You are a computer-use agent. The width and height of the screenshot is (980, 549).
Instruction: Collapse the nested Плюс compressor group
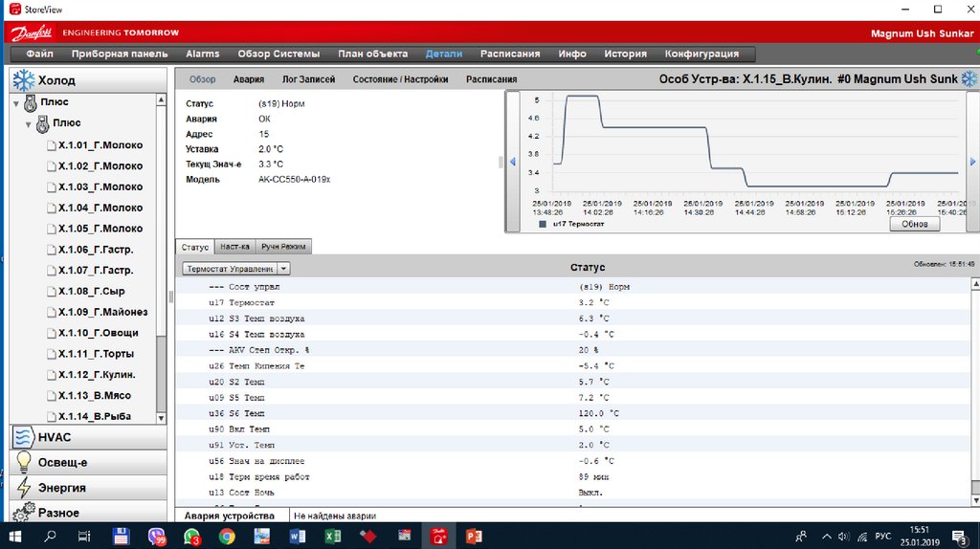point(29,123)
